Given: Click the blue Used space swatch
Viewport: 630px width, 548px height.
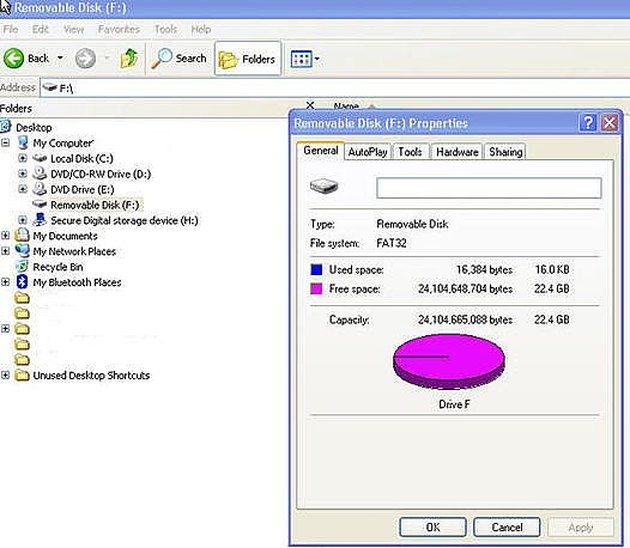Looking at the screenshot, I should point(317,270).
